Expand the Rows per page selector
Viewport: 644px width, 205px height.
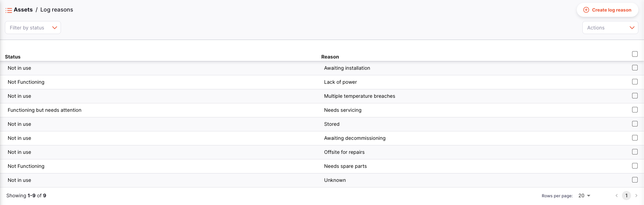(x=584, y=196)
